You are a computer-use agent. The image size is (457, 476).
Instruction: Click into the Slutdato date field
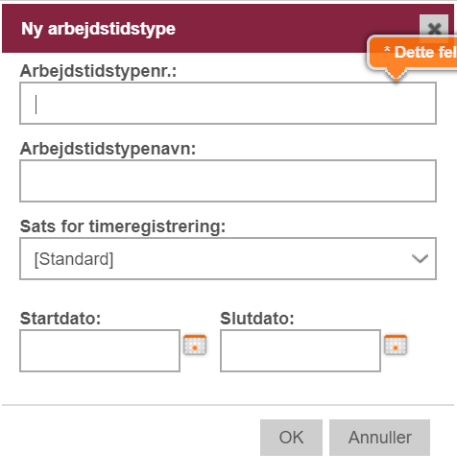tap(301, 350)
